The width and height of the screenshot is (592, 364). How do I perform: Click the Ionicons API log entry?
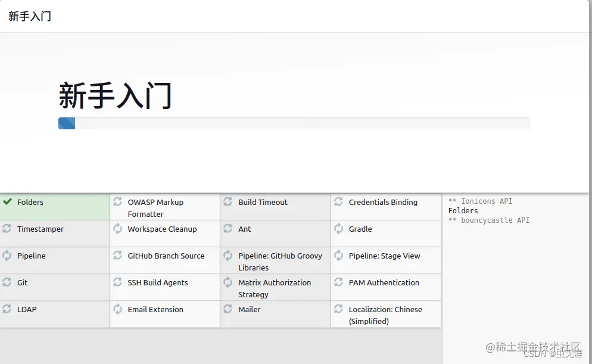click(x=480, y=201)
